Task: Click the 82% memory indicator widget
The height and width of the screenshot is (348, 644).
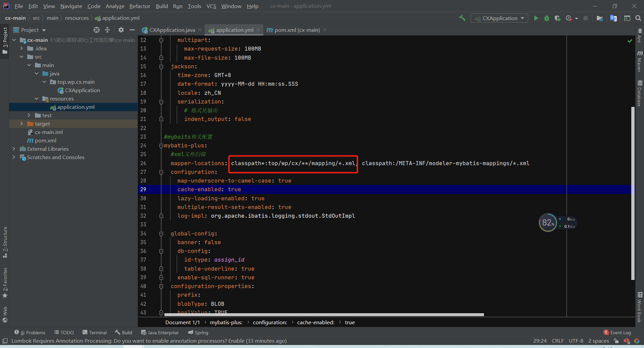Action: 547,222
